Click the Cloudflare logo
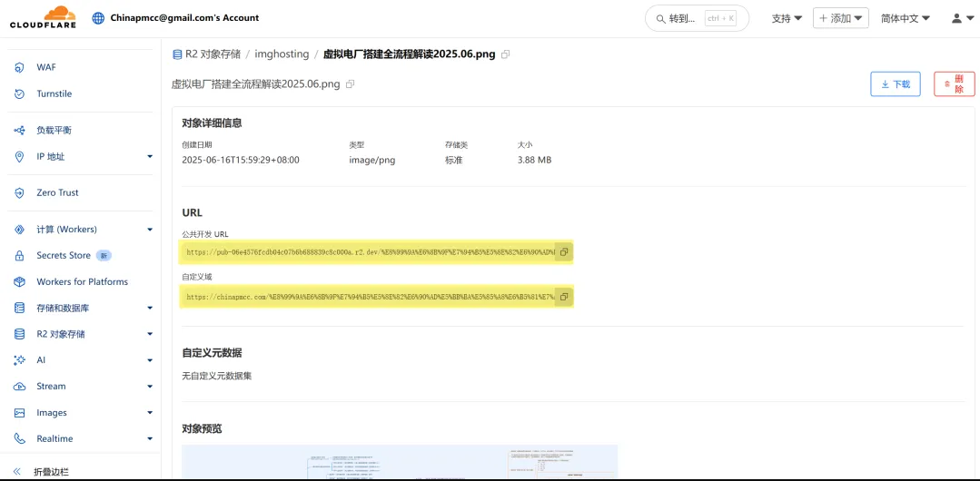 (x=43, y=17)
